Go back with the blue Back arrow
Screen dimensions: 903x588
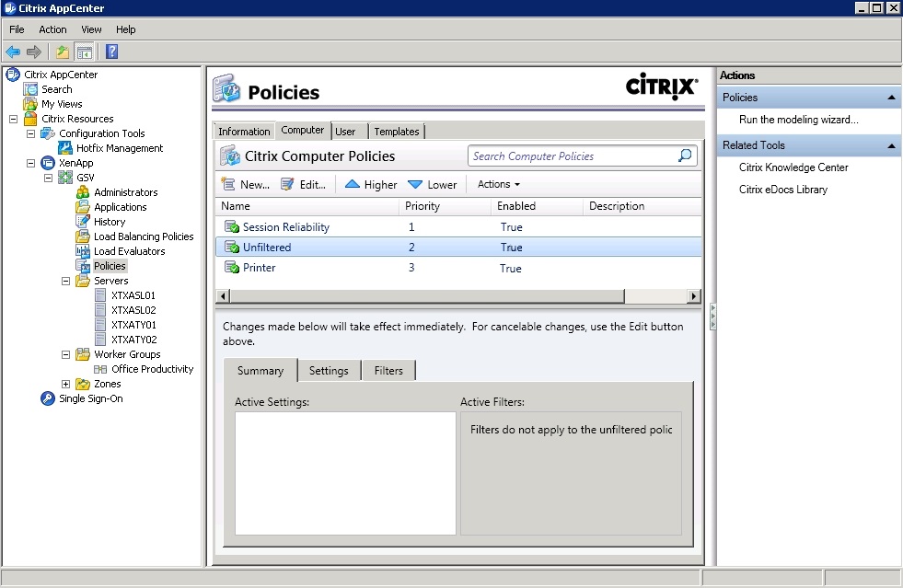point(13,52)
